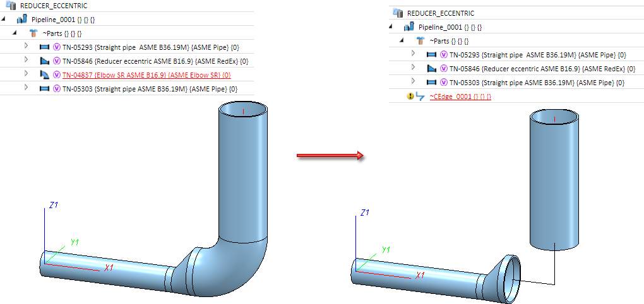The height and width of the screenshot is (304, 644).
Task: Click the ~Parts tee icon in the CEdge_0001 tree
Action: pyautogui.click(x=420, y=40)
